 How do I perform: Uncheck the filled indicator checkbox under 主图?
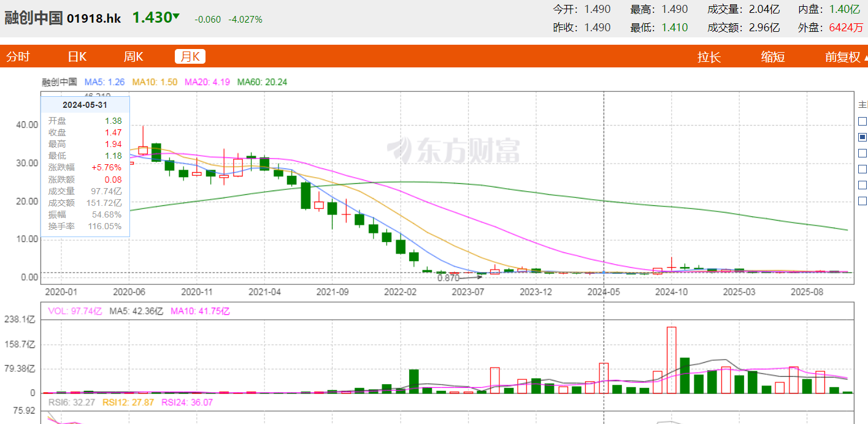point(862,137)
